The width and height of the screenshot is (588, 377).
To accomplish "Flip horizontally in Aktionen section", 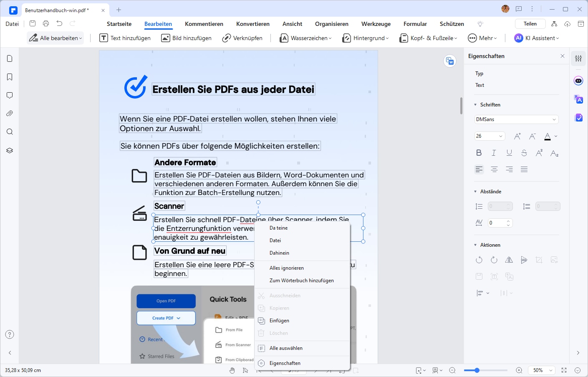I will tap(509, 260).
